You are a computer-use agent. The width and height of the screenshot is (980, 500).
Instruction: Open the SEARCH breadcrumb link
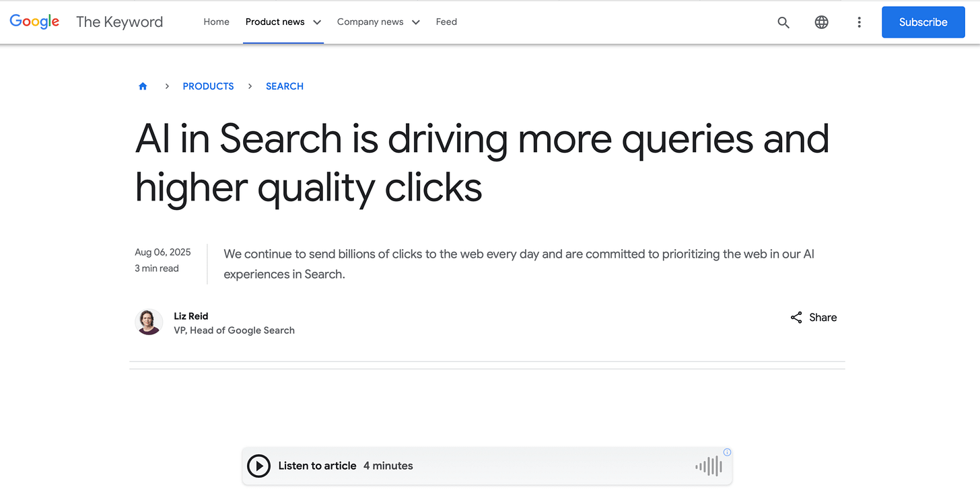pos(285,86)
